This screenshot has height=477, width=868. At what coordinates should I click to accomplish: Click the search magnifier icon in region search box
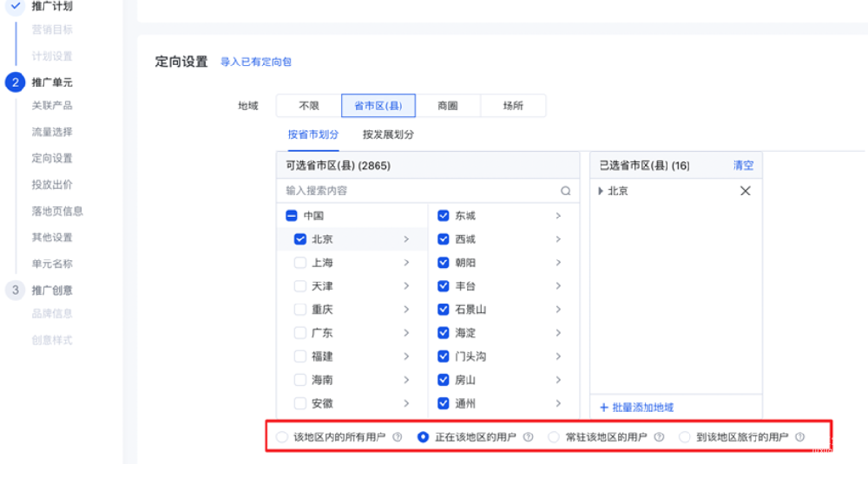tap(566, 191)
